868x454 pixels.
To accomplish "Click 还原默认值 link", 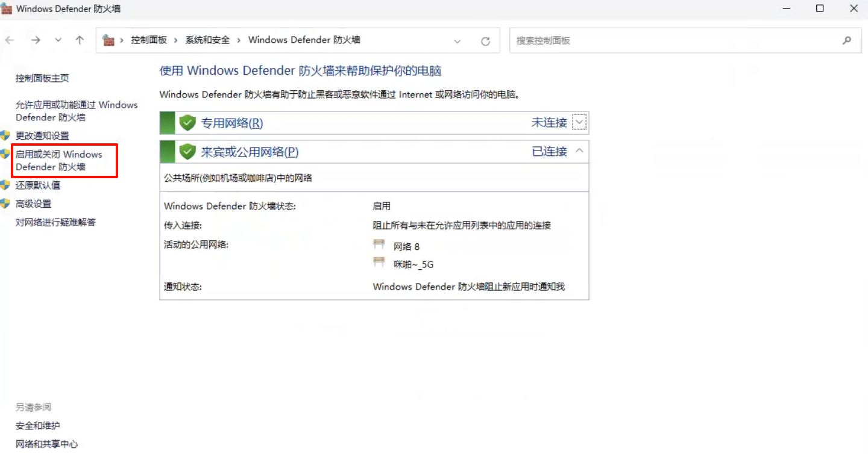I will [38, 185].
